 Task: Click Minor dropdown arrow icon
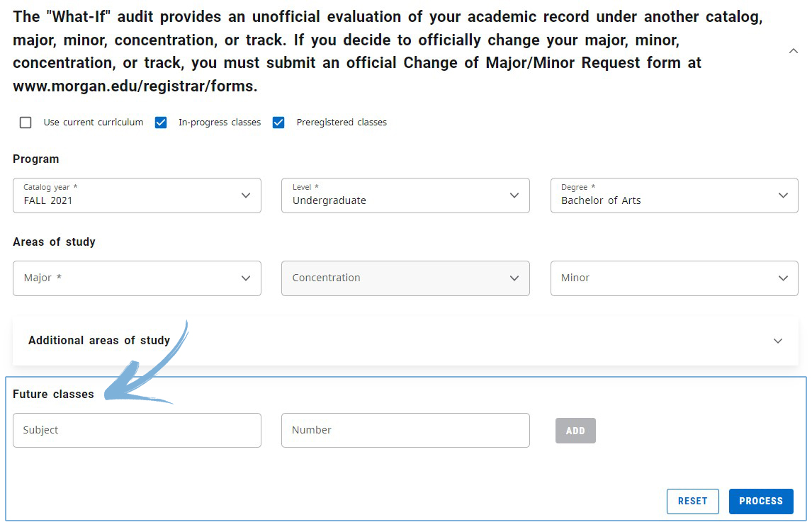pos(783,278)
